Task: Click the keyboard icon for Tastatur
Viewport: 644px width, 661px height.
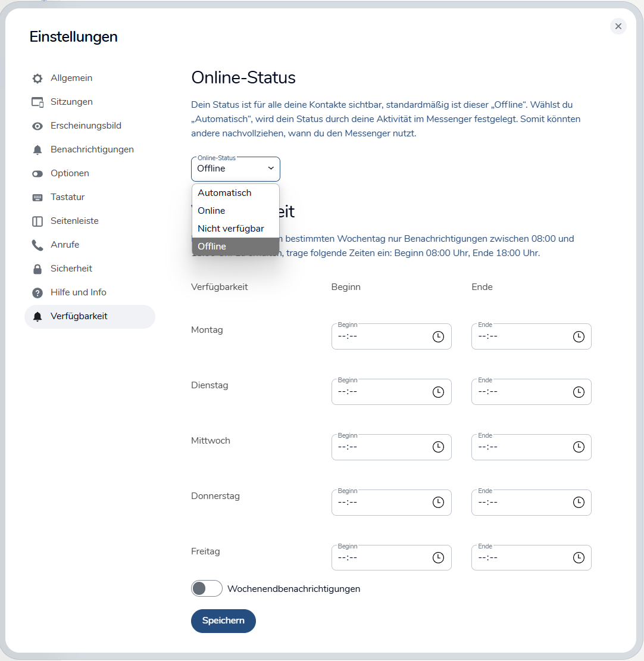Action: [37, 198]
